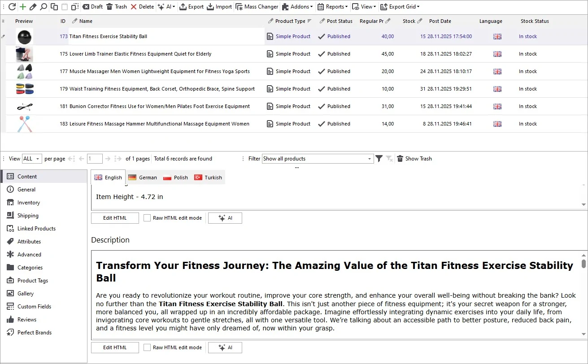Click the Show Trash button
This screenshot has width=588, height=364.
click(414, 159)
